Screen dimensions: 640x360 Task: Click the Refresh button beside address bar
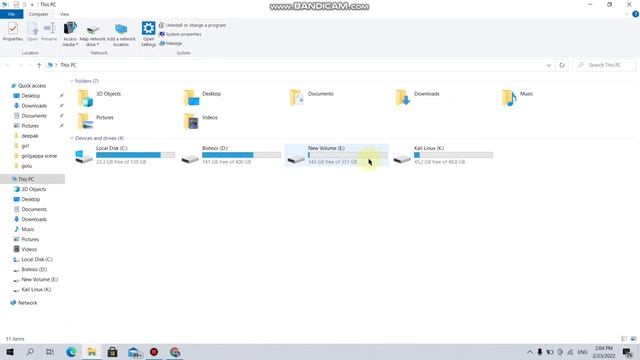pyautogui.click(x=562, y=65)
